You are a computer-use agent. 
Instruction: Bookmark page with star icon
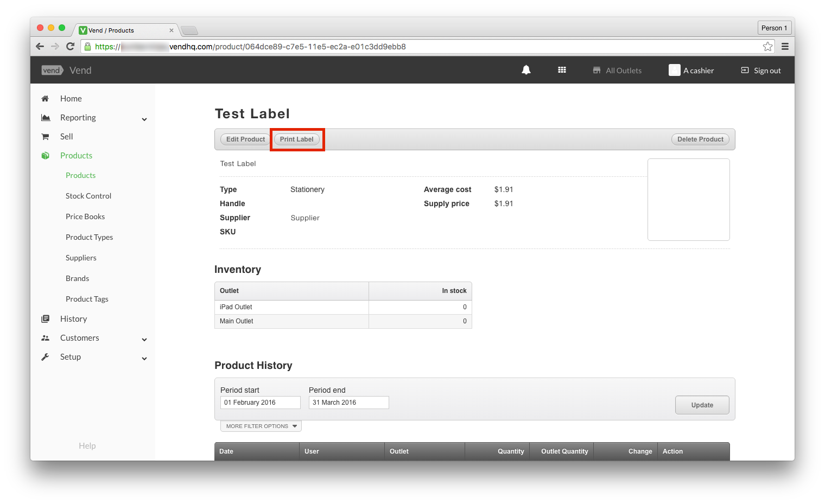pos(767,47)
